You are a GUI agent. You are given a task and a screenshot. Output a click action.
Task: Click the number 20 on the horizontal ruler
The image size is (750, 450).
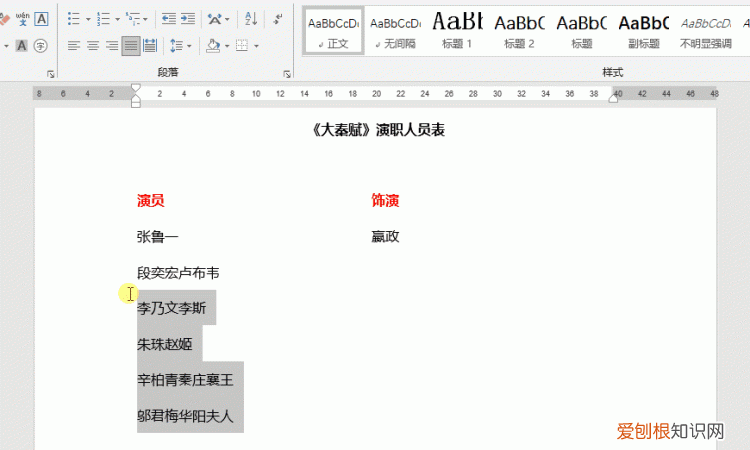(x=376, y=94)
